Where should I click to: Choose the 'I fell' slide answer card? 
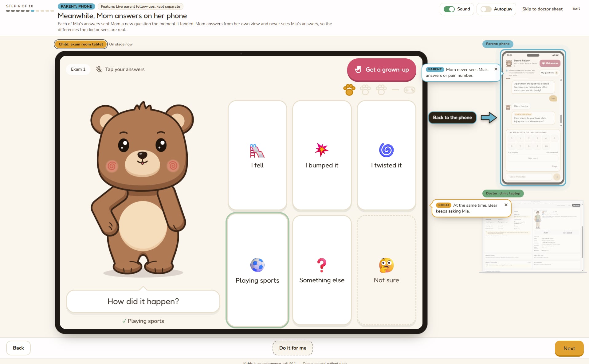click(257, 155)
